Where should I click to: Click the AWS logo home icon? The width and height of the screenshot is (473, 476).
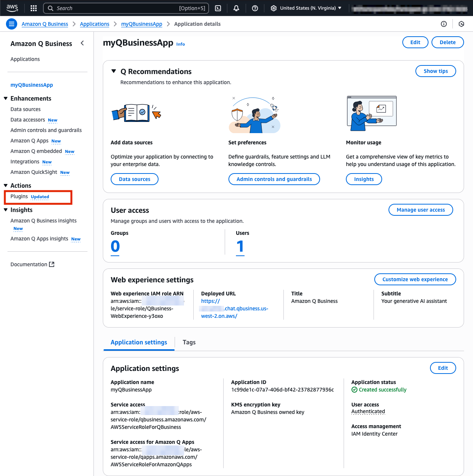click(12, 8)
